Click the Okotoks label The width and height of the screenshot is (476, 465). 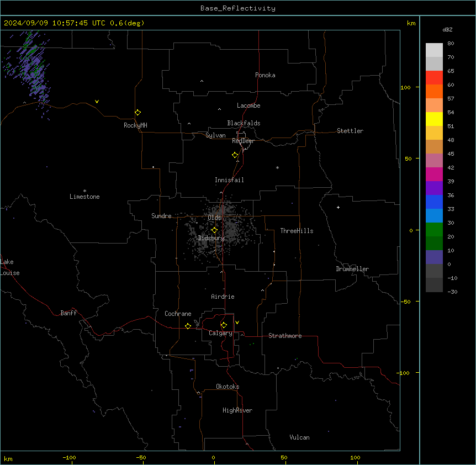228,387
